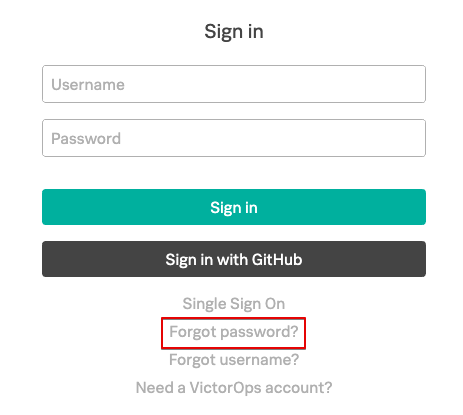Place cursor in the Username text box

point(234,84)
